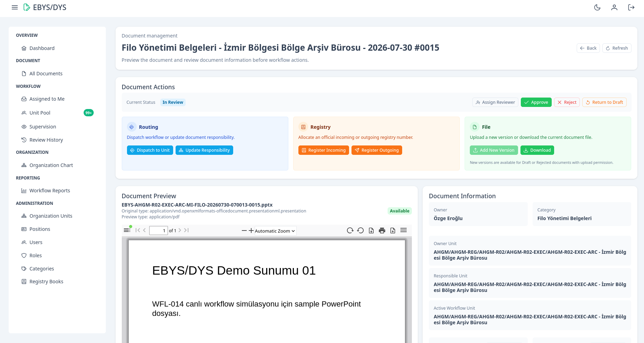The height and width of the screenshot is (343, 644).
Task: Open the PDF viewer tools menu
Action: tap(404, 230)
